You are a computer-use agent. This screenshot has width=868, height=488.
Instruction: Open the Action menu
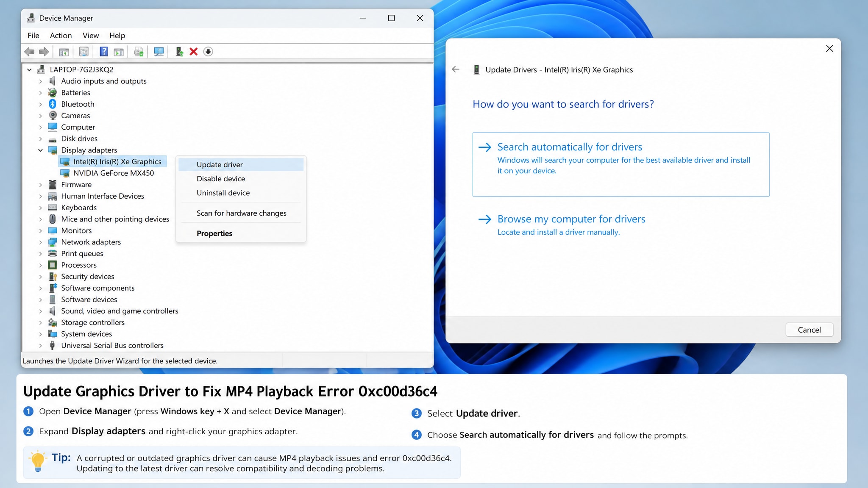click(x=61, y=36)
